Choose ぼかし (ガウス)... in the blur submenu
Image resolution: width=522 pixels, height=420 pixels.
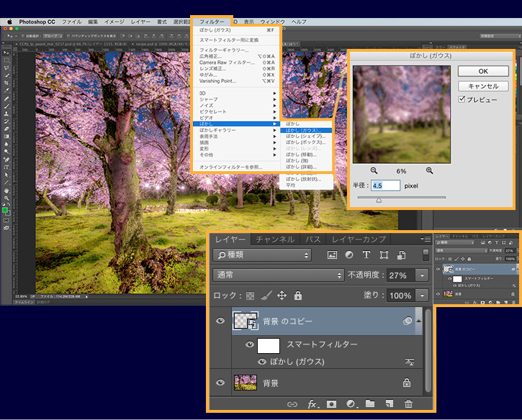click(306, 130)
